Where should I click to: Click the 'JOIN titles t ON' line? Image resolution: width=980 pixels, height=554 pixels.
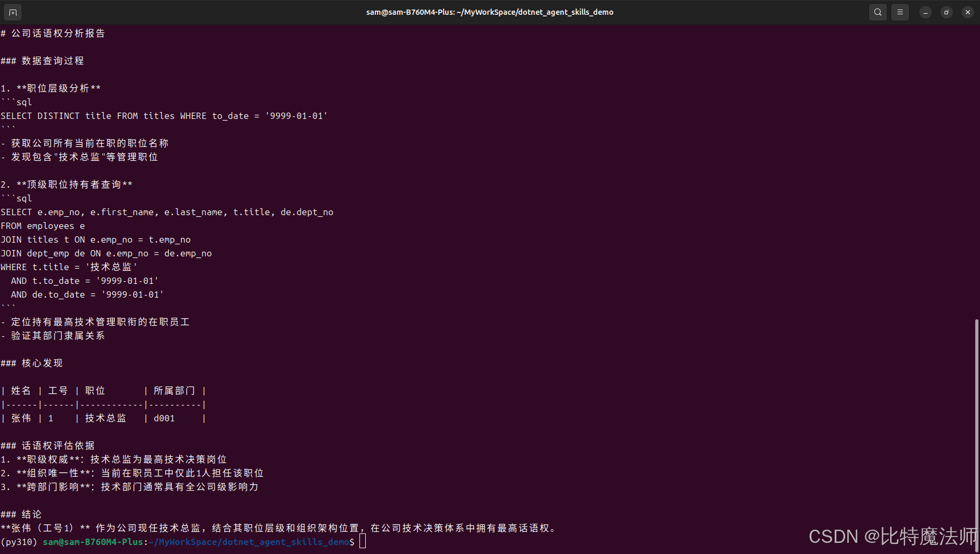pyautogui.click(x=96, y=239)
